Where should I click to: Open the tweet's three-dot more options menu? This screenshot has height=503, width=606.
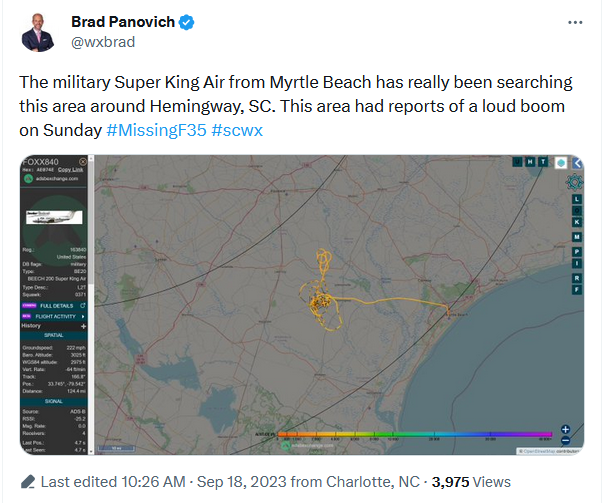pyautogui.click(x=575, y=23)
